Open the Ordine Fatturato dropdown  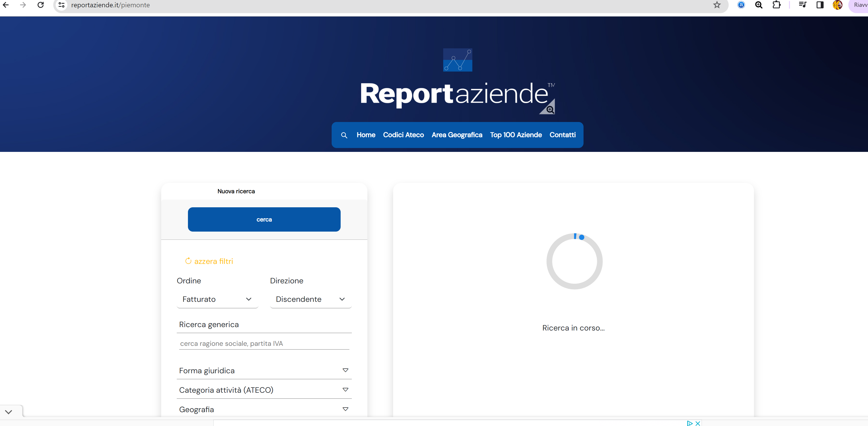pyautogui.click(x=217, y=299)
